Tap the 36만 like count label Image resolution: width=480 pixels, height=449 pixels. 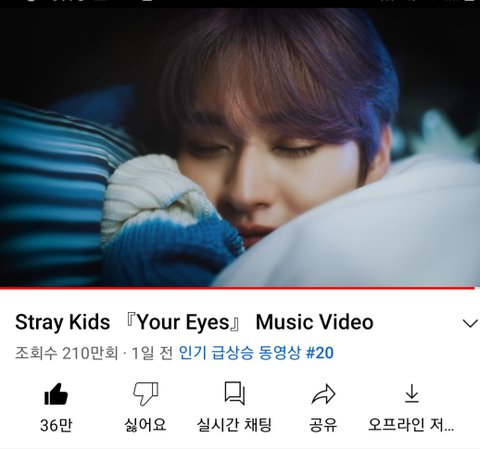(x=56, y=425)
